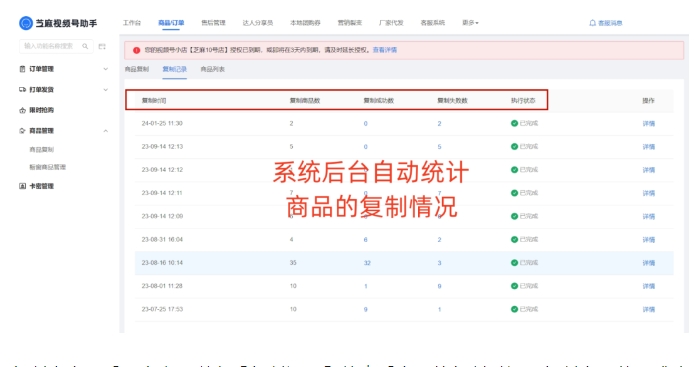Click failure count 3 in 23-08-16 10:14 row
This screenshot has height=367, width=695.
[439, 263]
